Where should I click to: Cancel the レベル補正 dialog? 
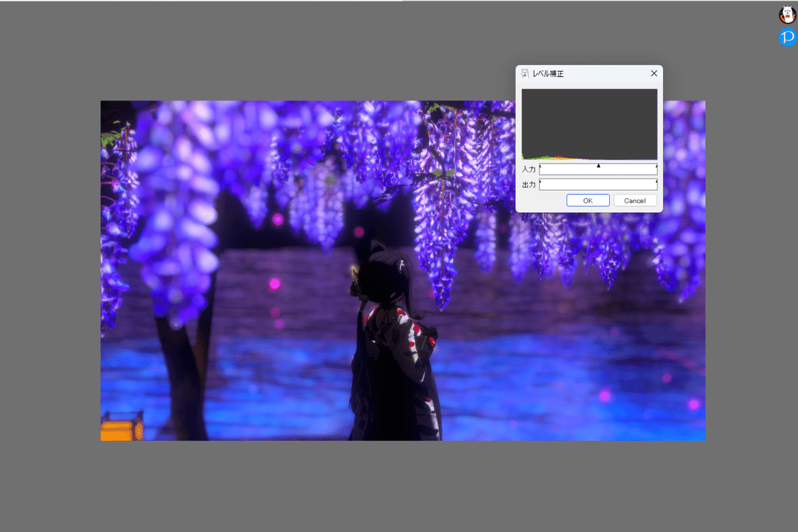click(635, 200)
